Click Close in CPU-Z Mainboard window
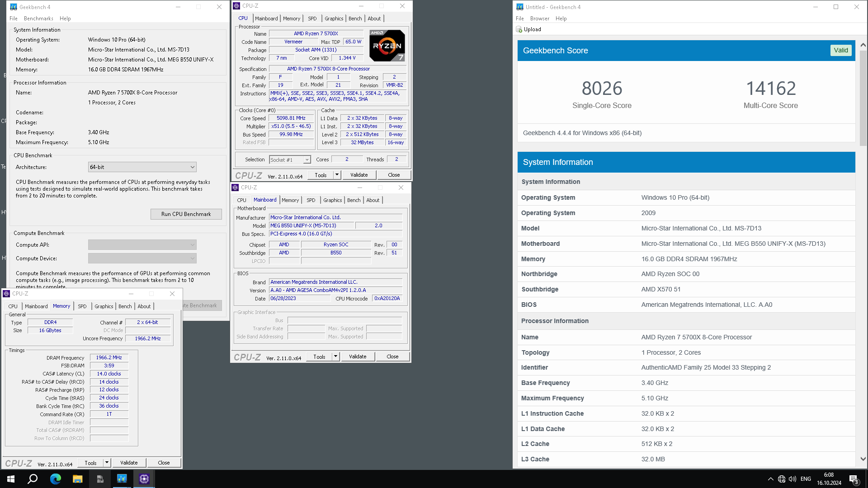 (x=392, y=357)
